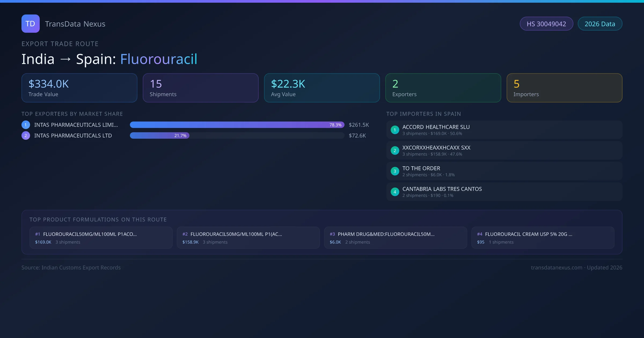Click the rank 1 badge for Intas Limited
This screenshot has width=644, height=338.
(26, 125)
